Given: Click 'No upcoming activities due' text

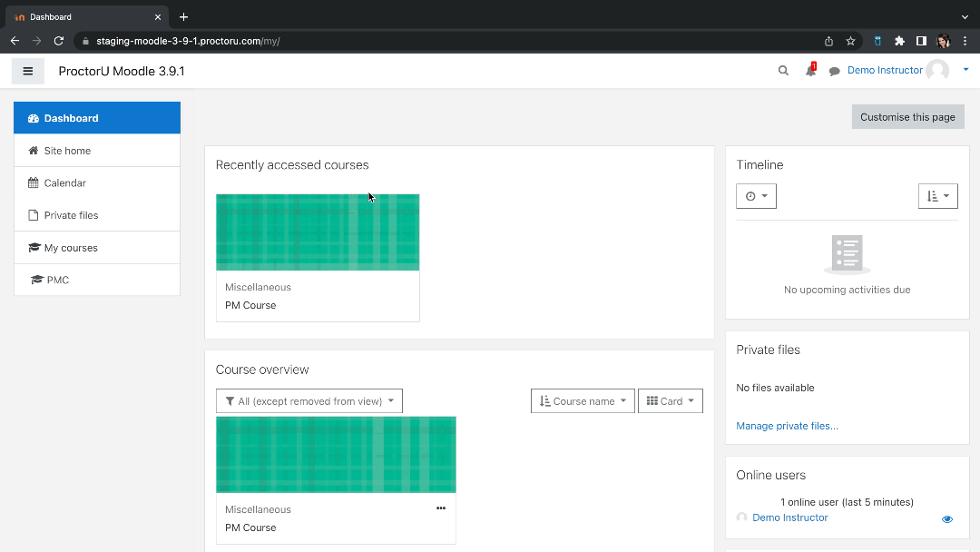Looking at the screenshot, I should pyautogui.click(x=847, y=290).
